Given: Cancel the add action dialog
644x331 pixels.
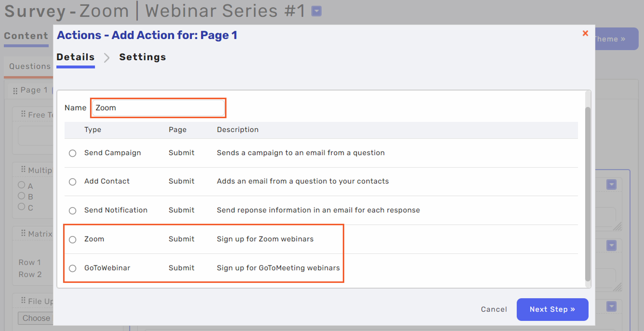Looking at the screenshot, I should click(x=494, y=309).
